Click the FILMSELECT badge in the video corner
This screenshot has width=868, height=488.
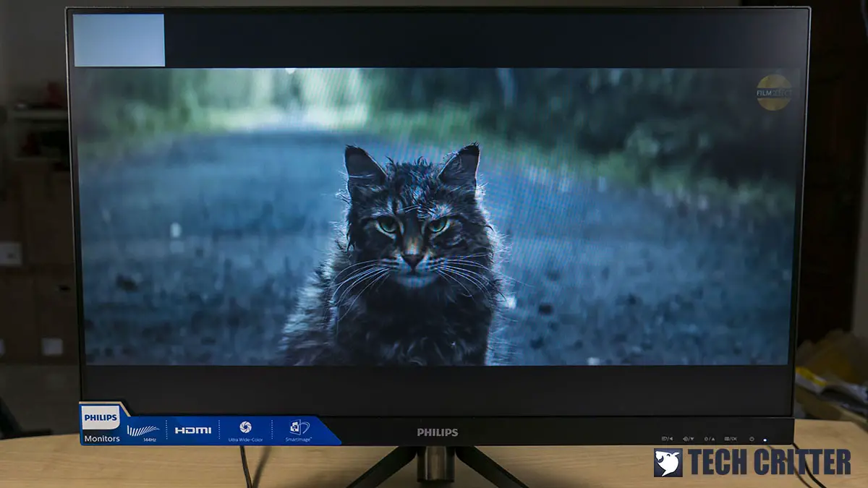tap(774, 93)
